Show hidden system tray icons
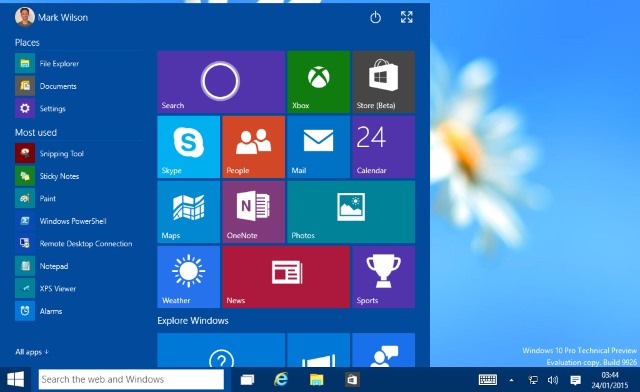Screen dimensions: 640x392 pyautogui.click(x=511, y=380)
